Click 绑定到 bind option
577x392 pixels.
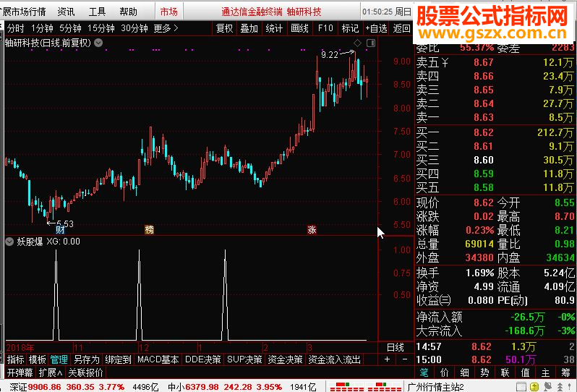(118, 359)
